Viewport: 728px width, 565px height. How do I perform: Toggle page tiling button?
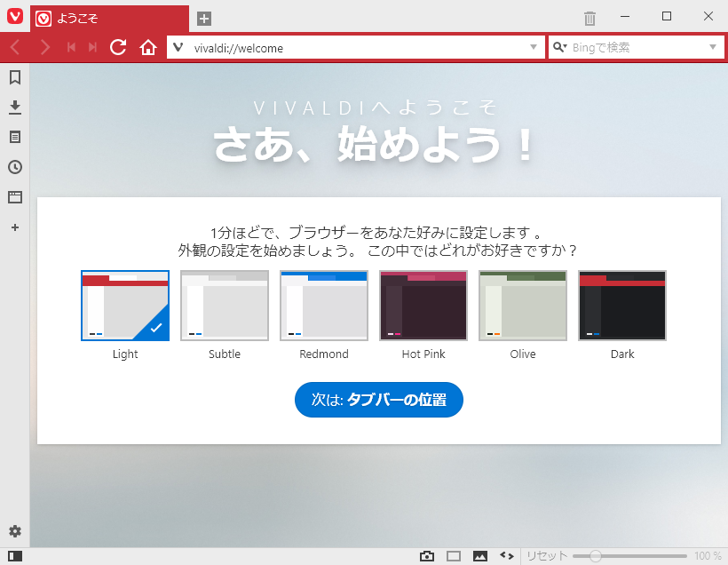(454, 556)
